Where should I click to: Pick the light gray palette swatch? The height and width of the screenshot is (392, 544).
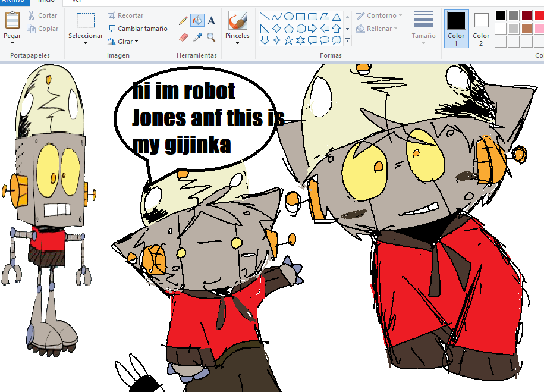(514, 29)
